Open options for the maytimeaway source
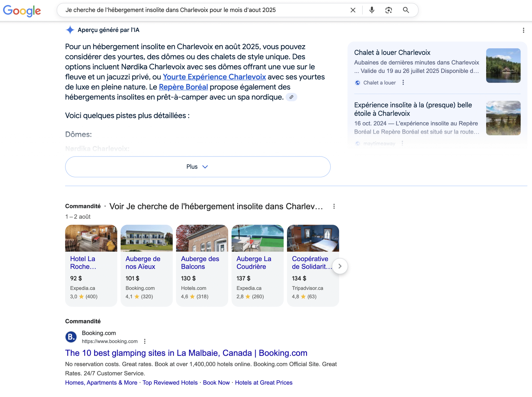This screenshot has height=397, width=532. coord(402,144)
